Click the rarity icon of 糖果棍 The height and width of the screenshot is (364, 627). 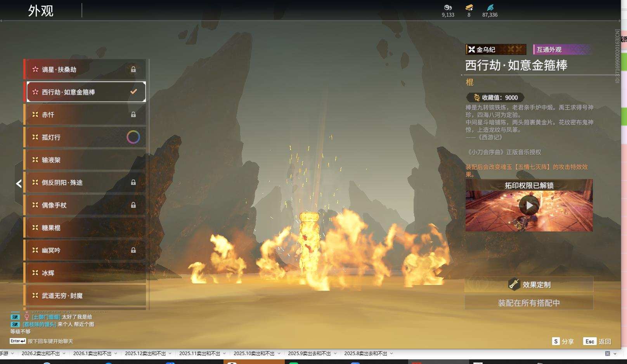click(x=35, y=228)
